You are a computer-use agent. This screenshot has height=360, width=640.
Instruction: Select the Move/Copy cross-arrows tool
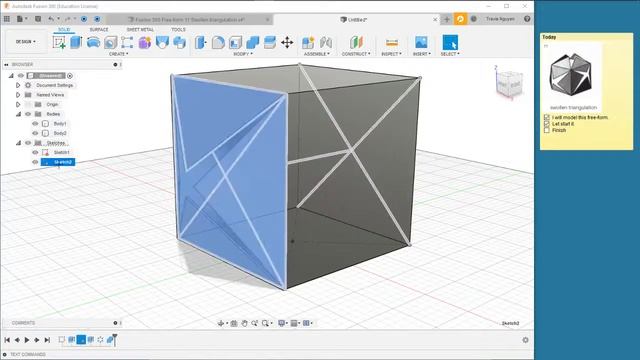[287, 42]
